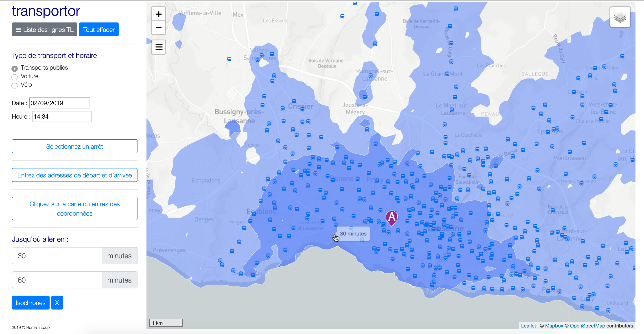Image resolution: width=644 pixels, height=334 pixels.
Task: Choose the Vélo transport option
Action: click(x=15, y=85)
